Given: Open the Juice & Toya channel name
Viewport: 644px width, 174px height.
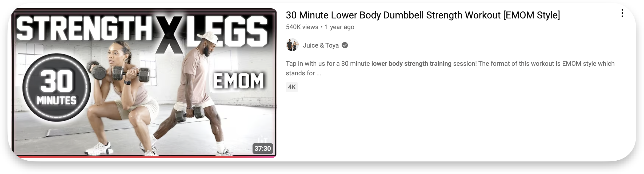Looking at the screenshot, I should coord(321,45).
